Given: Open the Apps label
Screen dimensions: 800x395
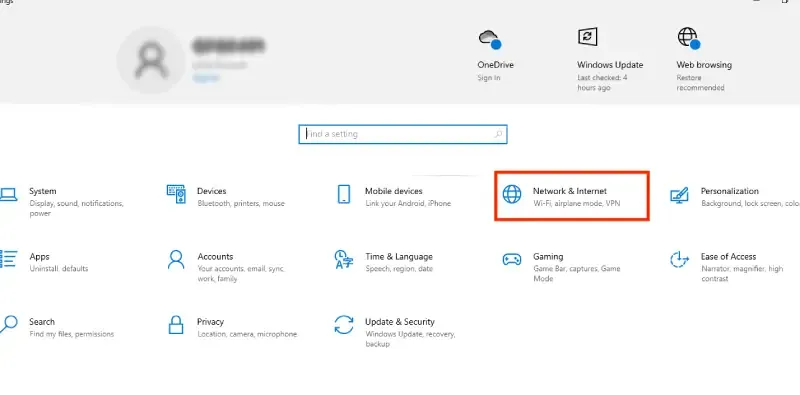Looking at the screenshot, I should 39,257.
